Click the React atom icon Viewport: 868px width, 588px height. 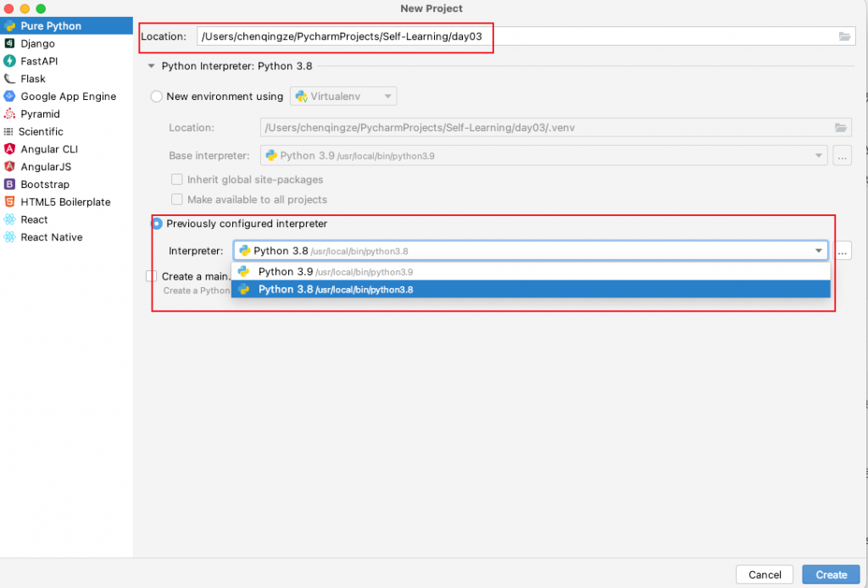point(9,219)
